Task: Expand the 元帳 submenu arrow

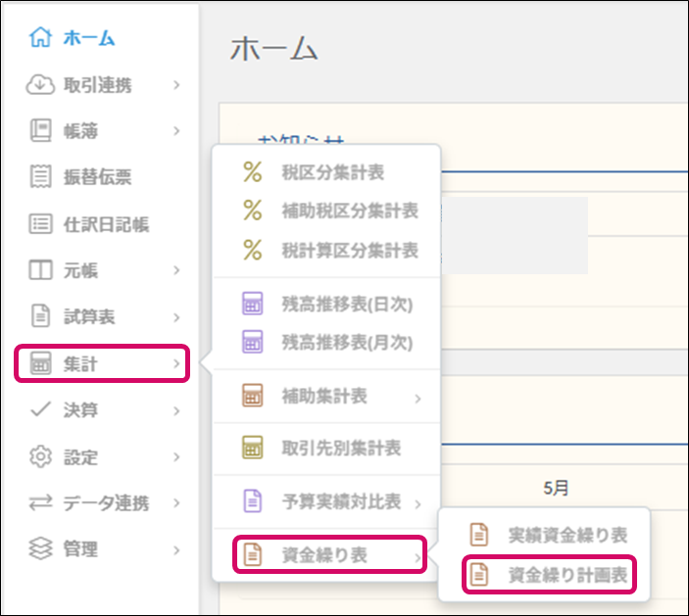Action: pos(176,270)
